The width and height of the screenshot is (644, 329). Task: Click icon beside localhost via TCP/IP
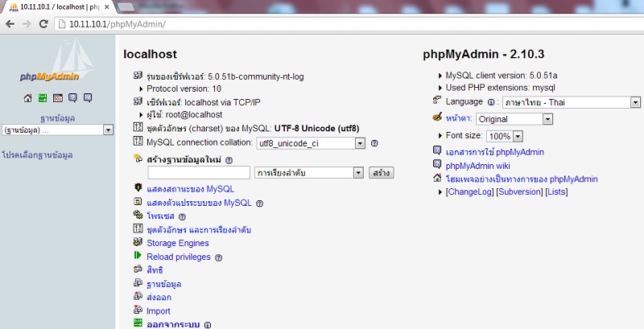[x=138, y=101]
